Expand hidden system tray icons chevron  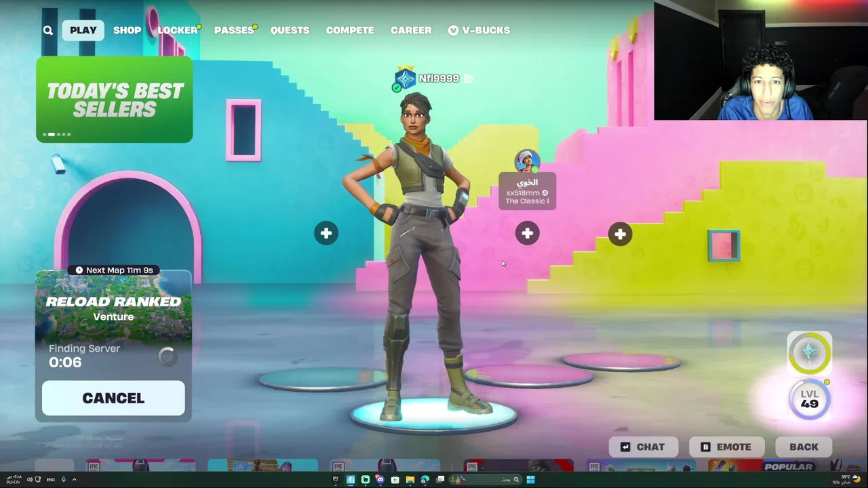coord(75,479)
